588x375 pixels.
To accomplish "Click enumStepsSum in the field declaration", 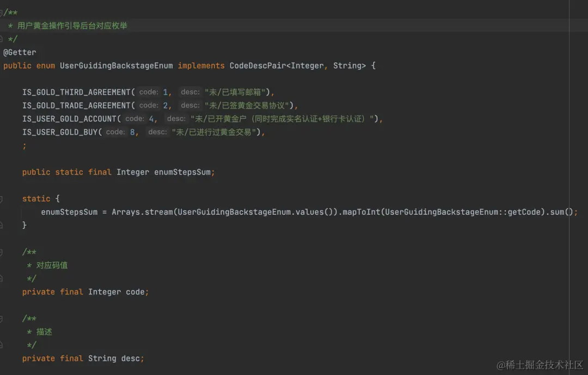I will [182, 172].
